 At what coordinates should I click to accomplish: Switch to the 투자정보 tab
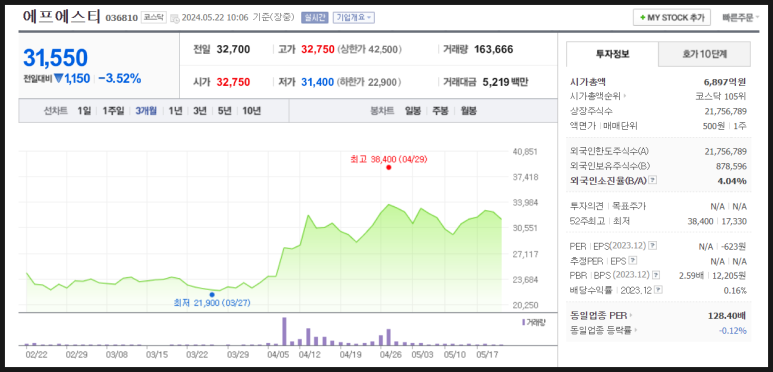pos(612,54)
